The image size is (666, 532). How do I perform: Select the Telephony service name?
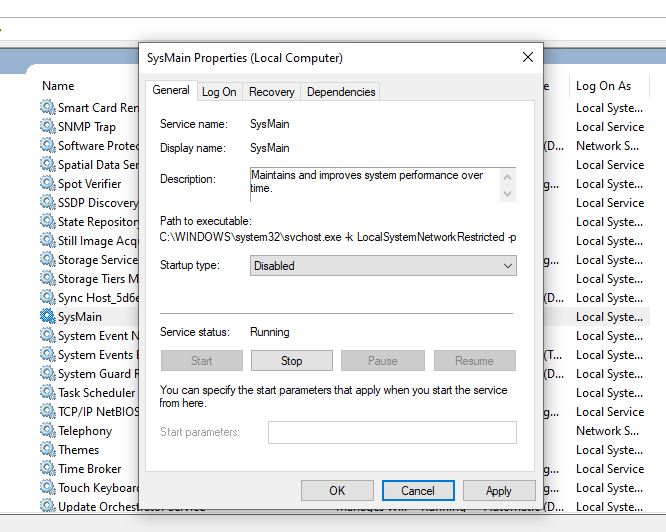click(85, 431)
